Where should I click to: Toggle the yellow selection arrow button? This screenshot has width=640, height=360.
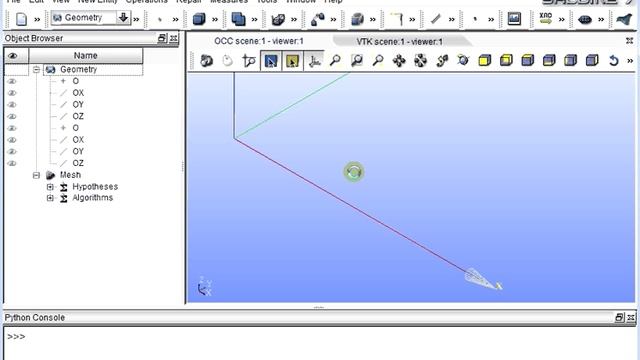(x=292, y=61)
